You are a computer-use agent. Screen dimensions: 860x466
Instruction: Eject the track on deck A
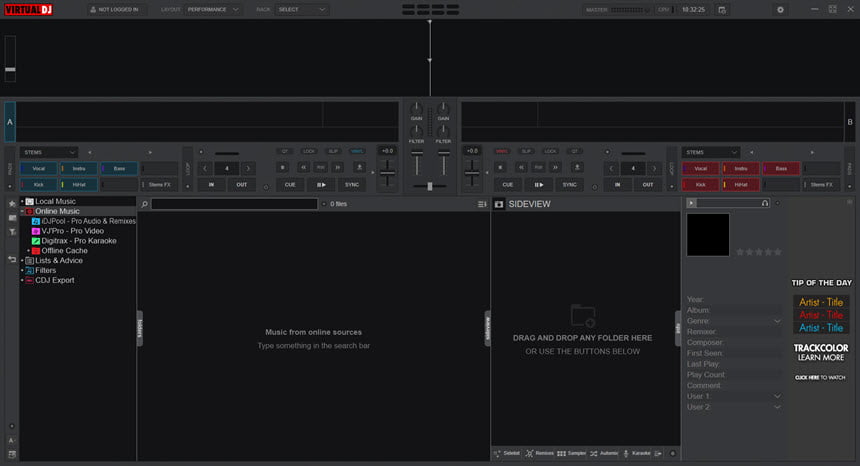point(359,167)
